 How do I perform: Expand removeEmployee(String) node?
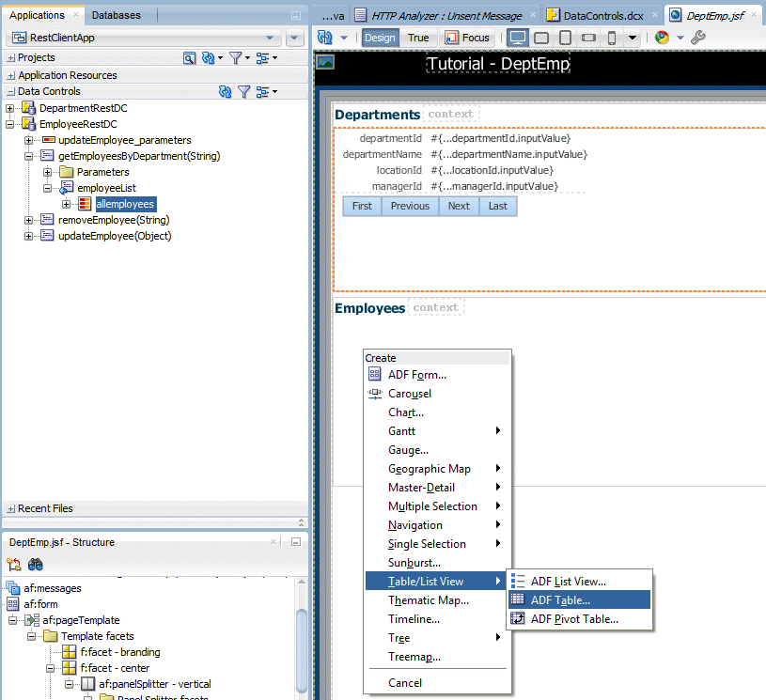click(29, 220)
